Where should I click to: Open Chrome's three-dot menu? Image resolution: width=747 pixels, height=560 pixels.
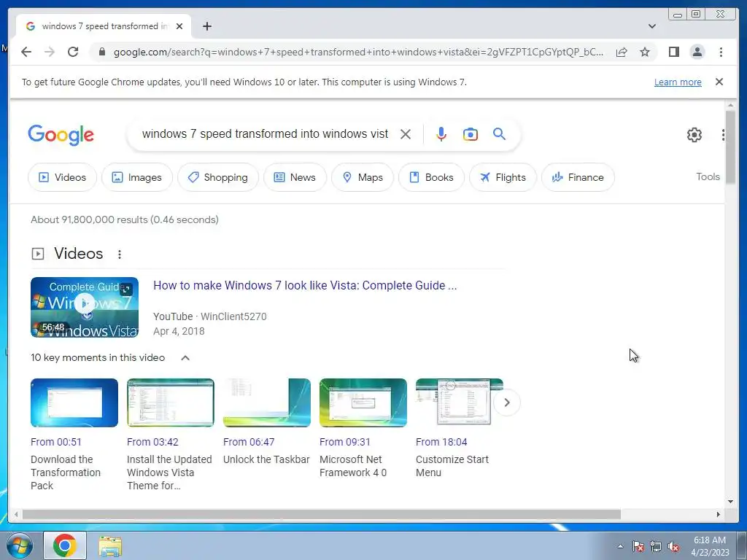tap(721, 52)
